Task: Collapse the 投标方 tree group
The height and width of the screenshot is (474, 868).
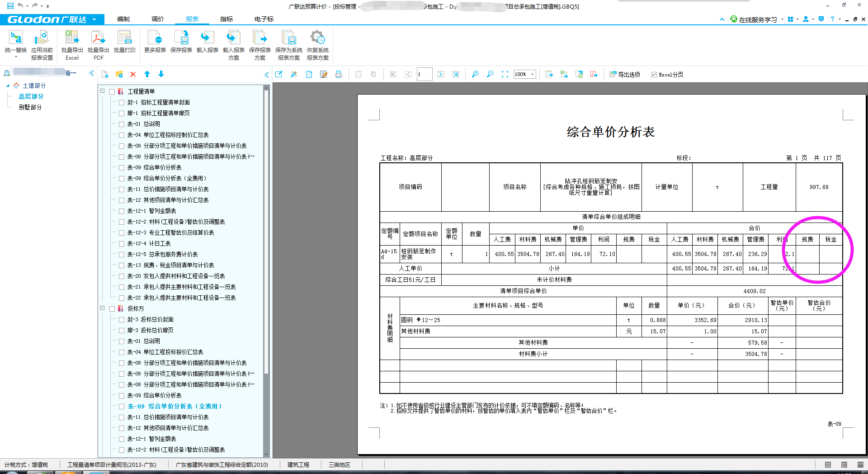Action: pos(103,308)
